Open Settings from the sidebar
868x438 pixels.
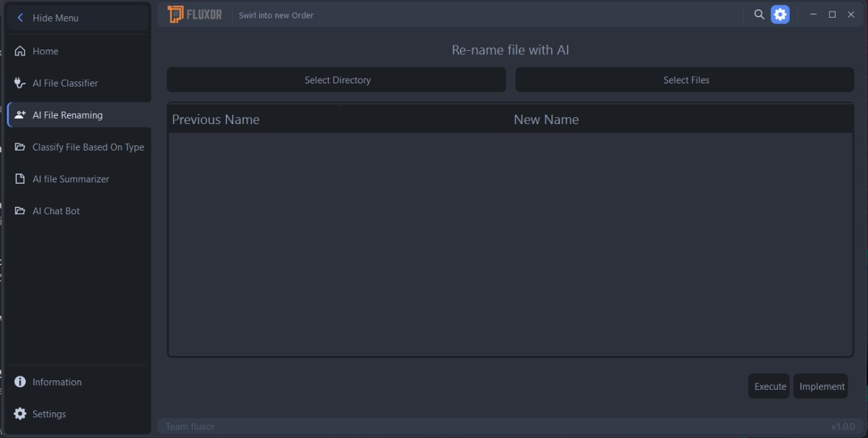(48, 414)
